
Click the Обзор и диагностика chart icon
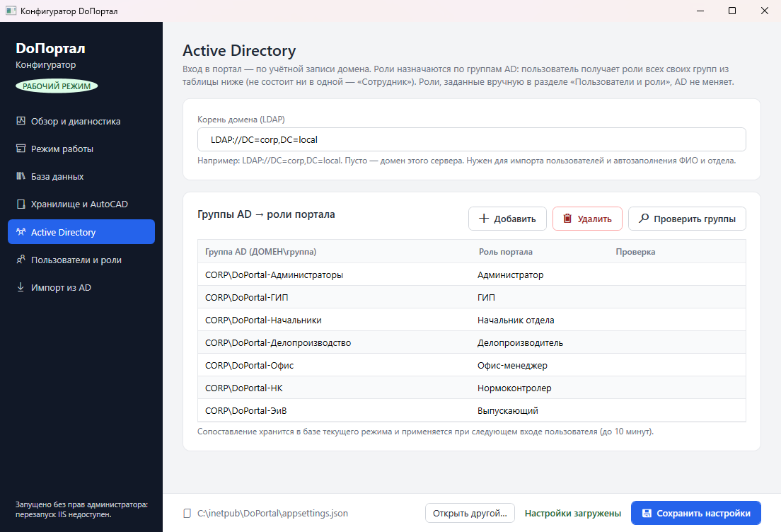tap(21, 121)
